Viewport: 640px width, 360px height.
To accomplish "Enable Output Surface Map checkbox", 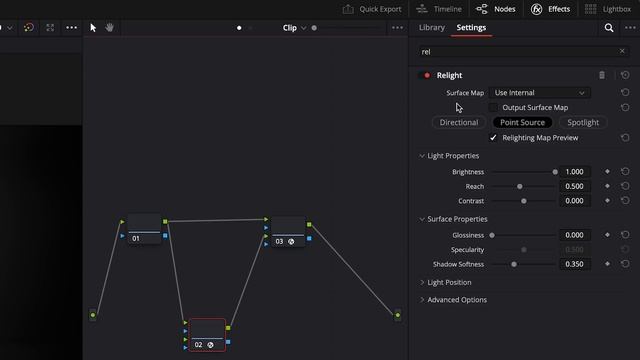I will point(493,107).
